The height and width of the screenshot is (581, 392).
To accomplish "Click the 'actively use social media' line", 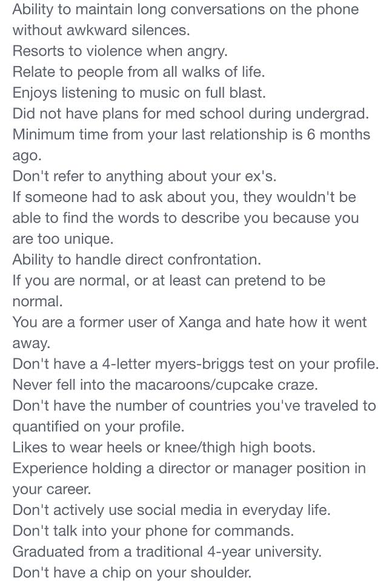I will pos(171,509).
